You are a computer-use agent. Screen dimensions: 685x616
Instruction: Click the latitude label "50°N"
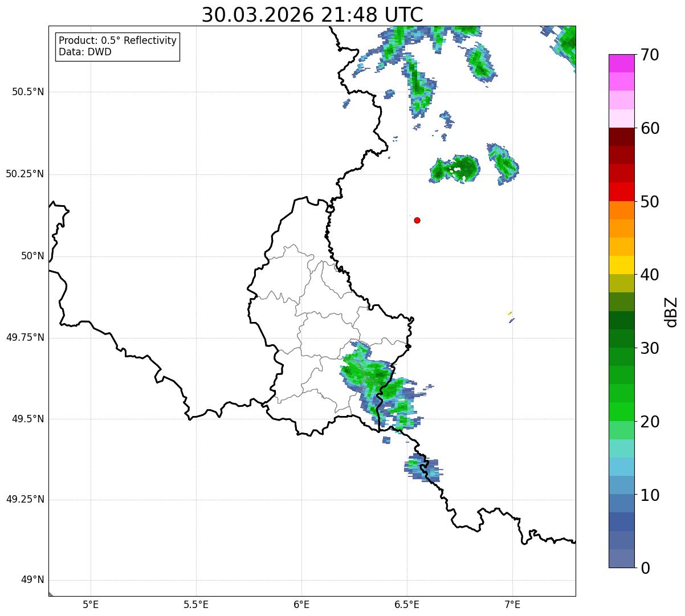32,256
